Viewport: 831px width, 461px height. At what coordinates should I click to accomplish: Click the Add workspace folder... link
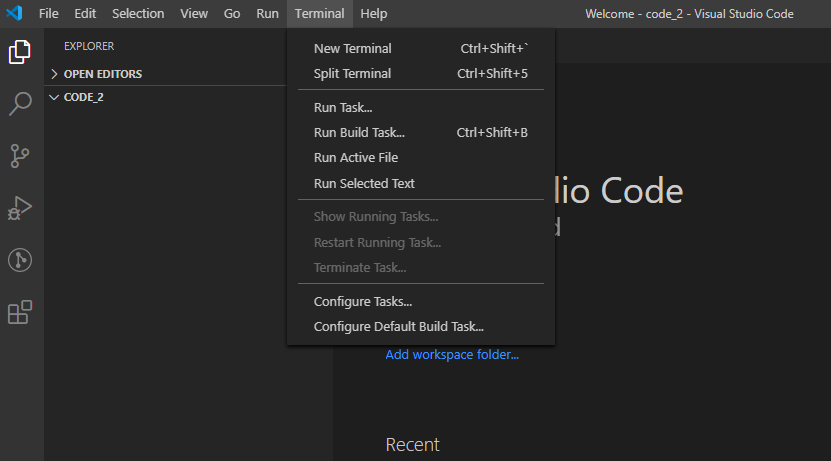(x=452, y=354)
